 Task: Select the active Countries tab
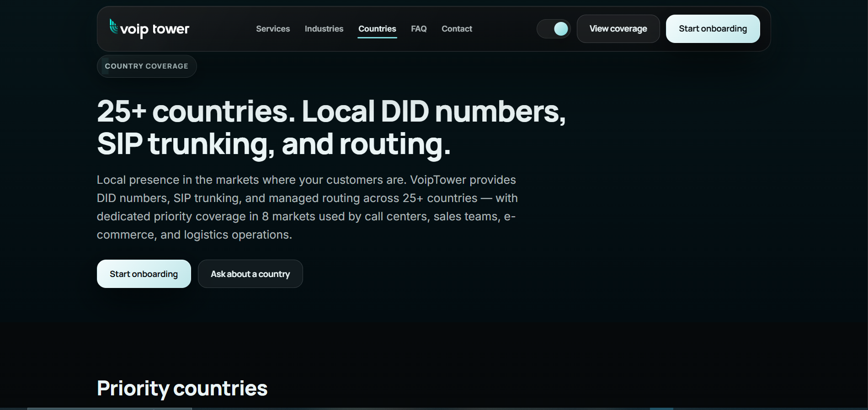(377, 29)
